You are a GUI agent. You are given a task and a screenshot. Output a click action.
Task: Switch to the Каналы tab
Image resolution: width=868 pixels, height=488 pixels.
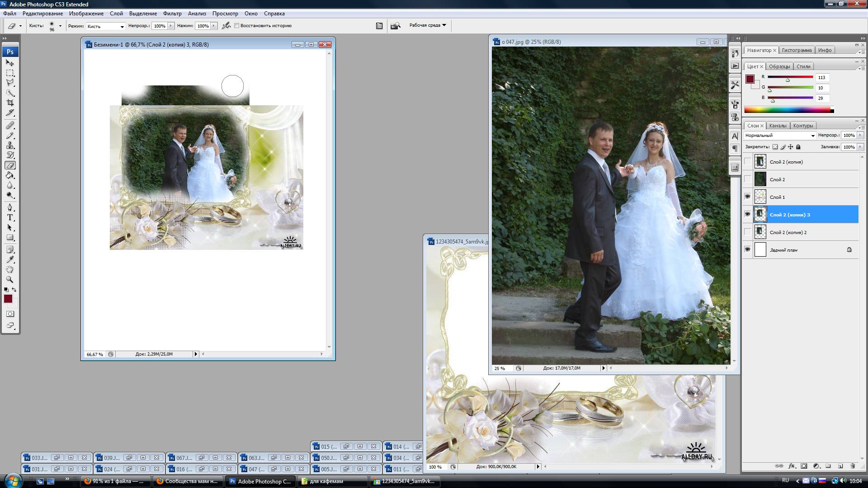(778, 126)
